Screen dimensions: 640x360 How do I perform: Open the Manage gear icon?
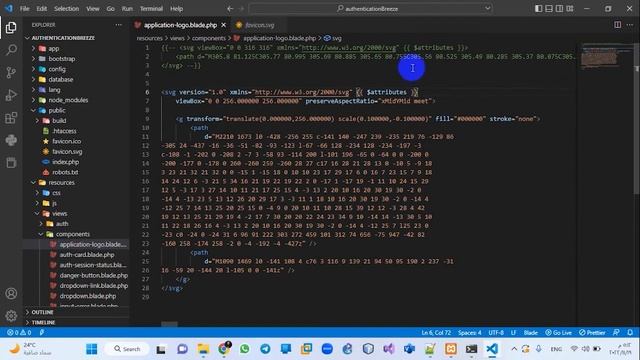click(11, 316)
